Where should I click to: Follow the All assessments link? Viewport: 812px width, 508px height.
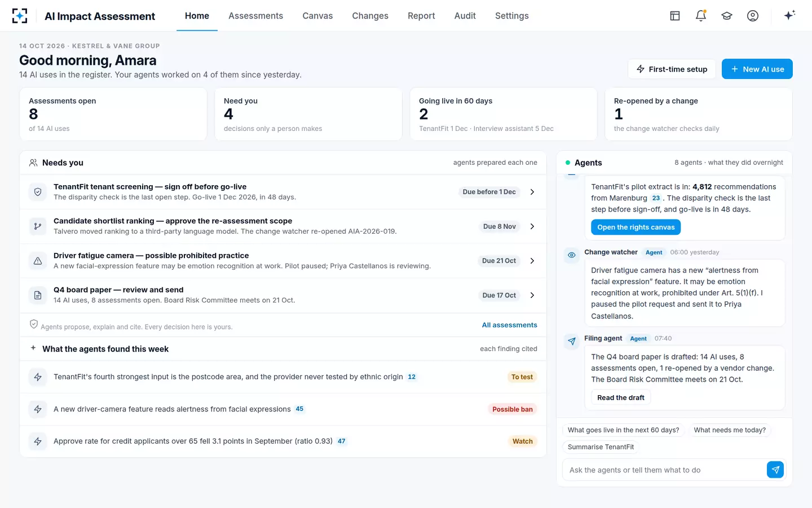click(x=510, y=325)
